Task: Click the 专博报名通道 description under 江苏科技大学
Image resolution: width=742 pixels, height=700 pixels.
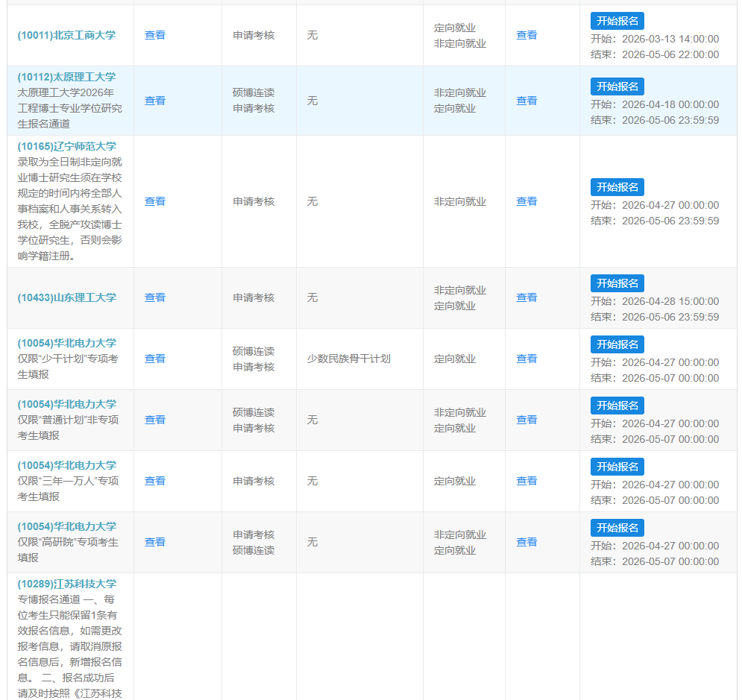Action: click(69, 646)
